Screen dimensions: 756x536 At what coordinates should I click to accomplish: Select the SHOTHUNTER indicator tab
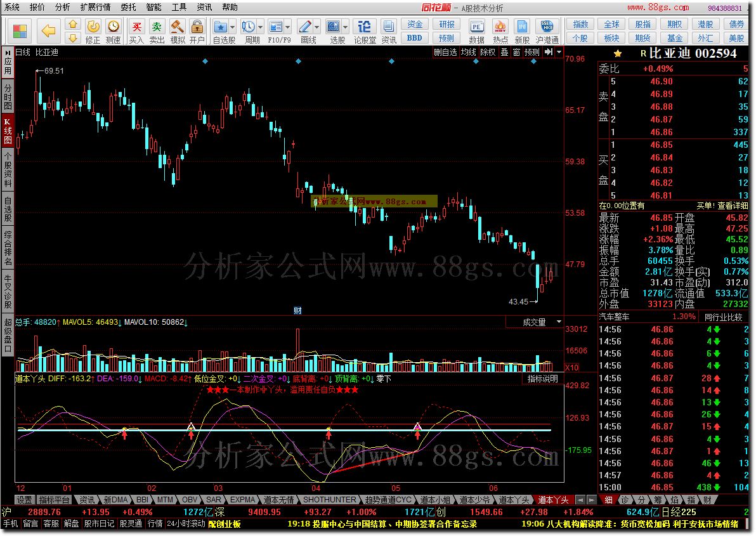(329, 500)
